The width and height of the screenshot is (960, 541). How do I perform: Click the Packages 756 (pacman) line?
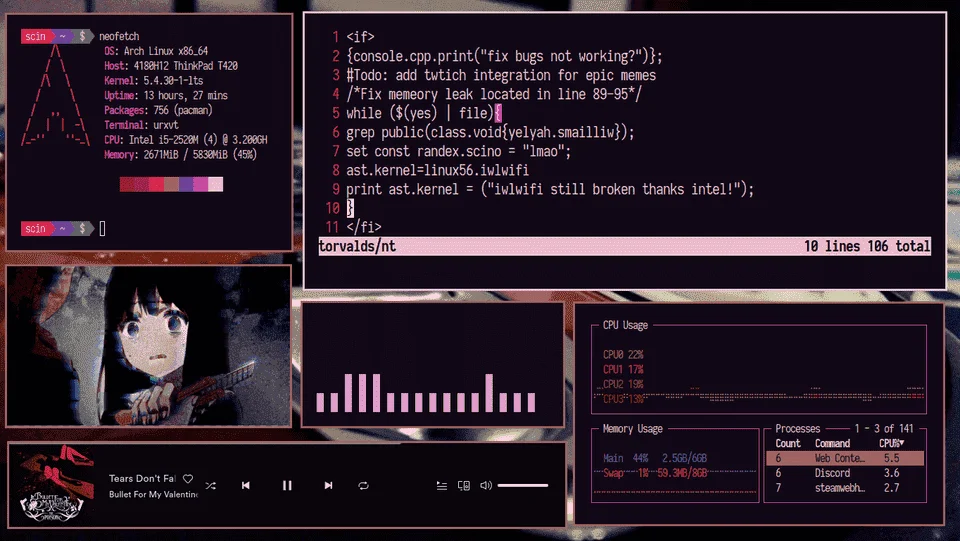(158, 110)
